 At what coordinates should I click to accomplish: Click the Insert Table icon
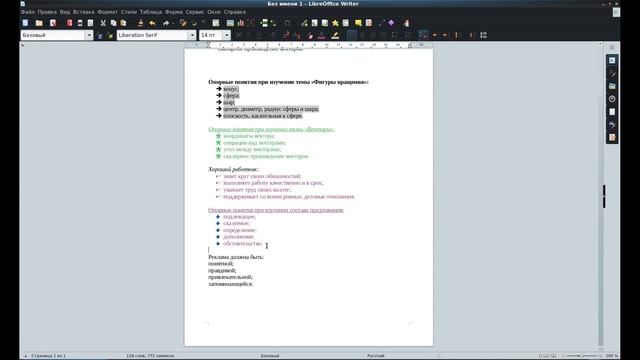tap(216, 23)
